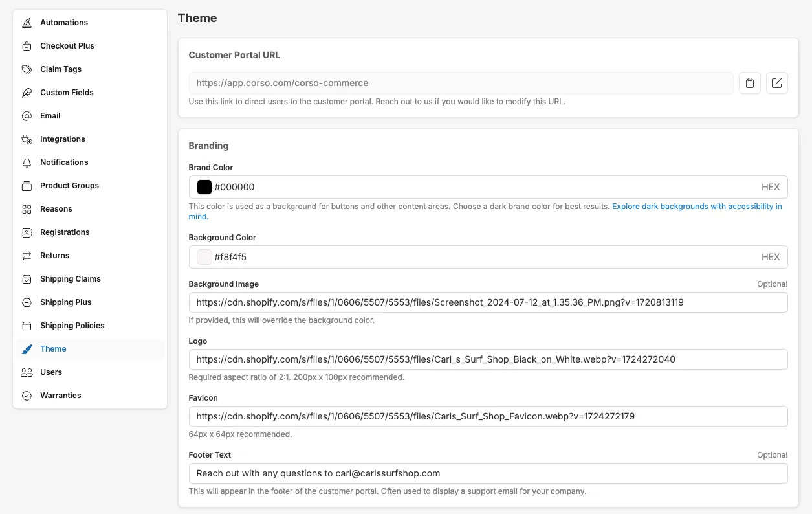Focus the Favicon URL input field
Viewport: 812px width, 514px height.
pos(488,416)
